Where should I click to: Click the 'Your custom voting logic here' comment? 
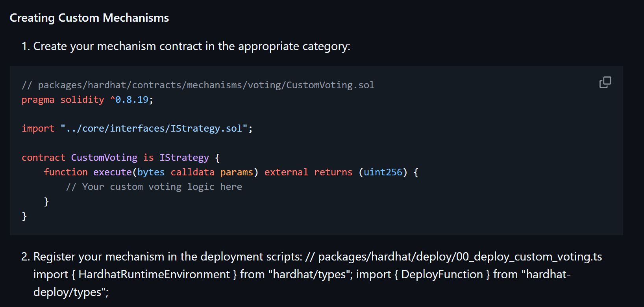(x=154, y=187)
